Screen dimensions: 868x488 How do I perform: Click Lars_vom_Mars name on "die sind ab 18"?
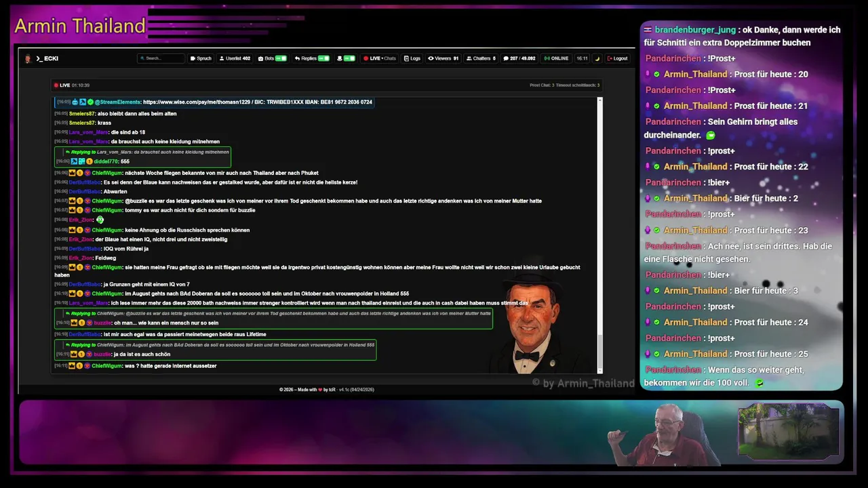pos(89,132)
